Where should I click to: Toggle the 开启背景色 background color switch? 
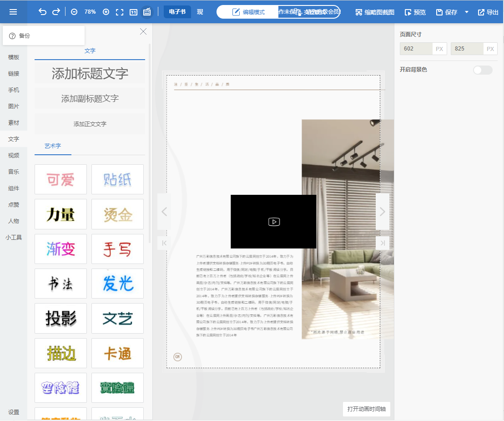(483, 70)
